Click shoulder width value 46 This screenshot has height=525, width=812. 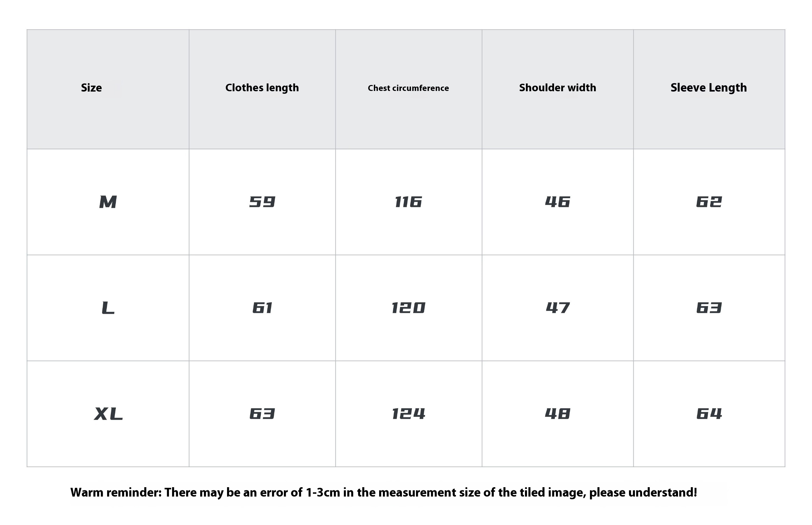[x=557, y=202]
